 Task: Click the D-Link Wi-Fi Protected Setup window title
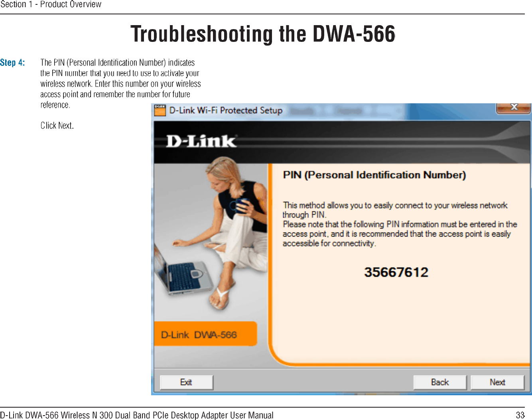226,110
